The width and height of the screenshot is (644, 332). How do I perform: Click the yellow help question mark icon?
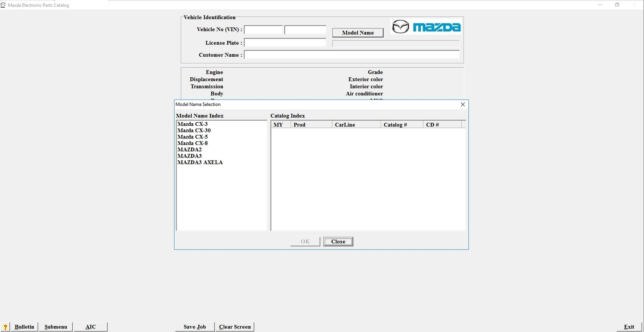pos(5,327)
